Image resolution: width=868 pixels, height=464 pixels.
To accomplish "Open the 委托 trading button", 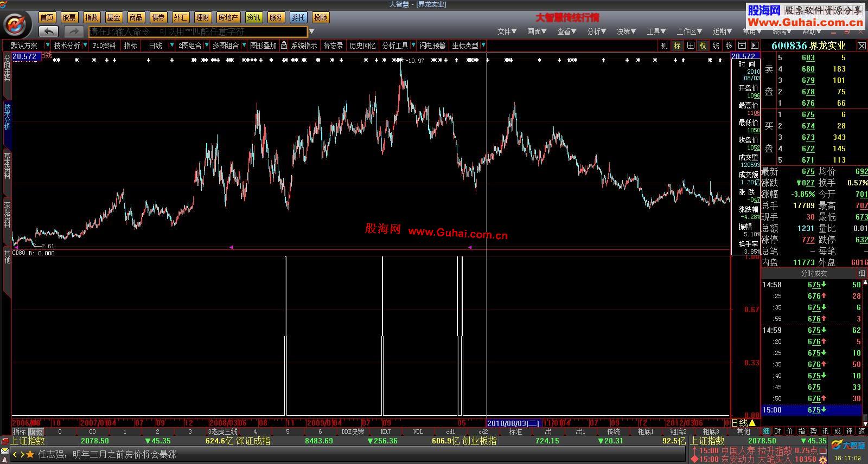I will click(298, 17).
